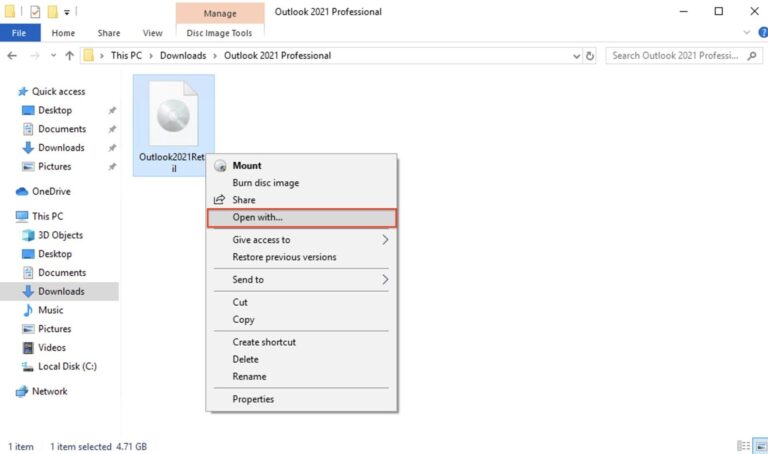Click the chevron before This PC in breadcrumb

click(102, 56)
